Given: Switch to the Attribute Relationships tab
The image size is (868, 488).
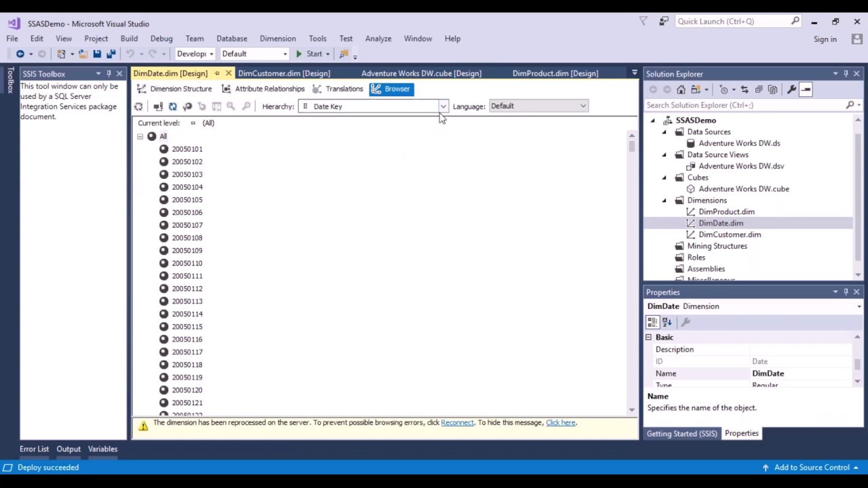Looking at the screenshot, I should click(x=263, y=89).
